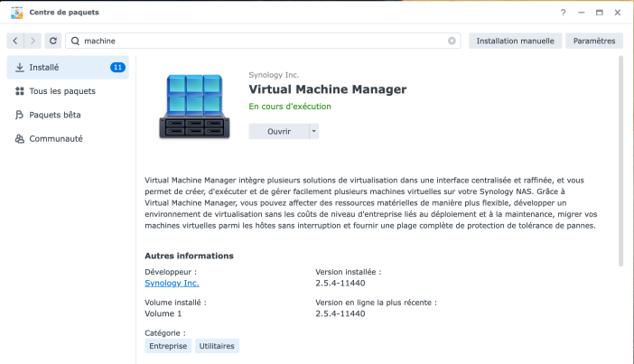The height and width of the screenshot is (364, 634).
Task: Clear the search field text
Action: tap(452, 41)
